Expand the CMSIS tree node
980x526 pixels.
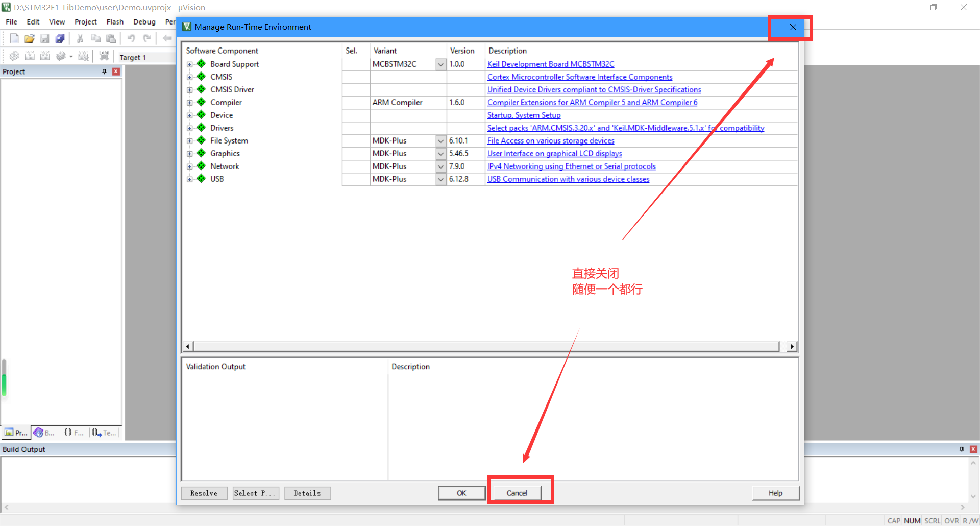click(x=190, y=77)
